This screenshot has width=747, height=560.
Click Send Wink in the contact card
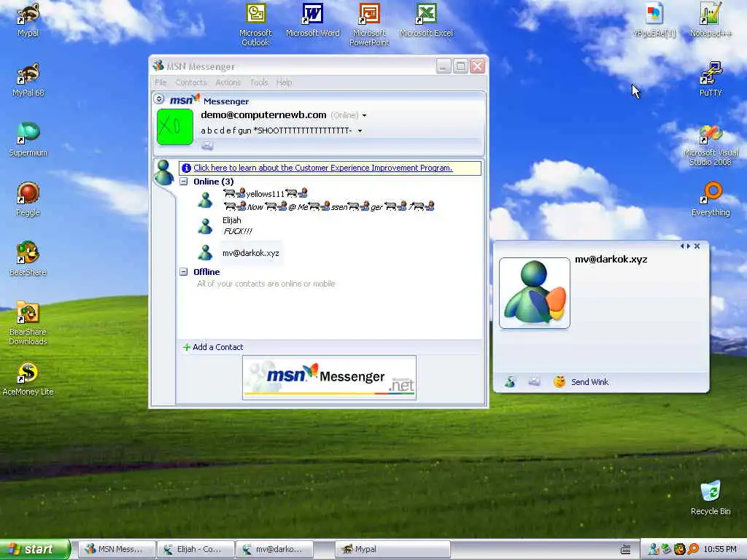589,382
